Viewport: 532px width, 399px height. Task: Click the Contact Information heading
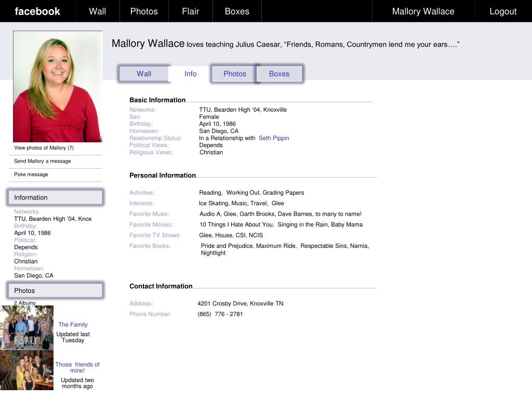[x=161, y=286]
